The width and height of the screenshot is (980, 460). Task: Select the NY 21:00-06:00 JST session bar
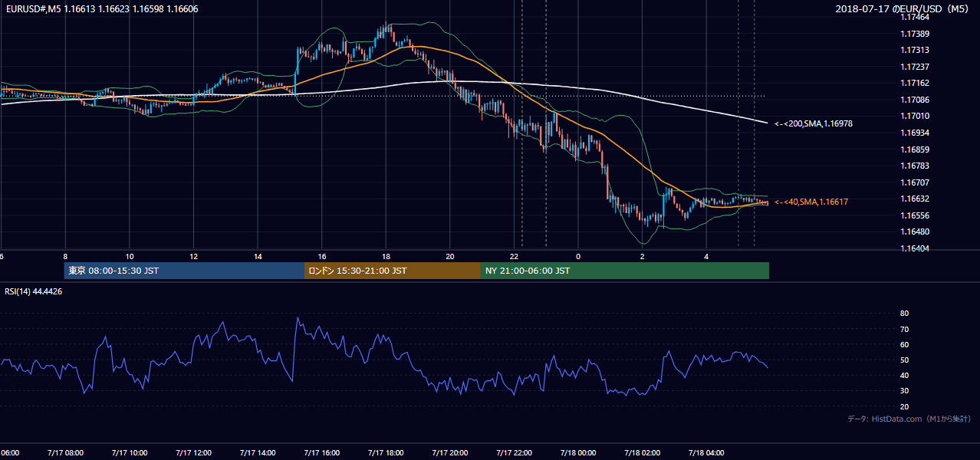click(x=625, y=271)
